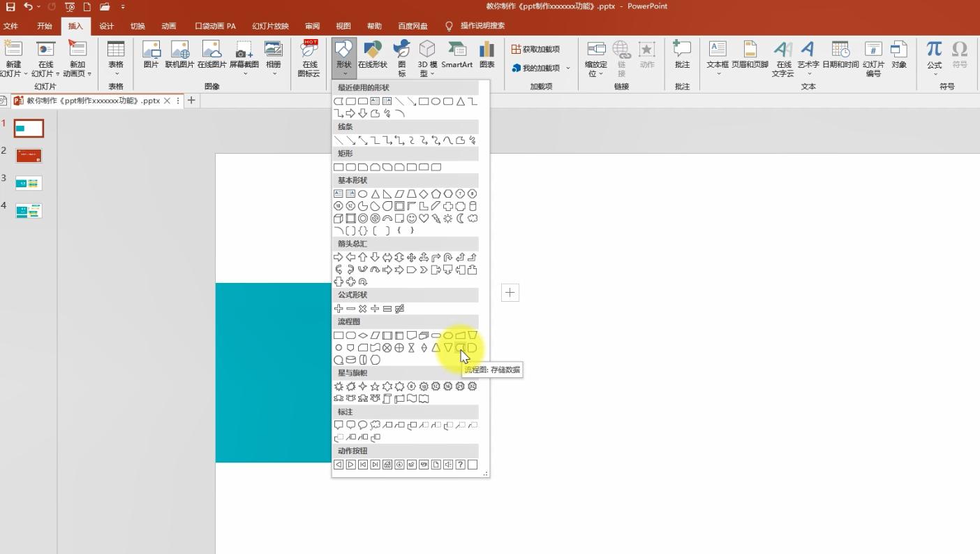Pick the left arrow shape in 箭头总汇
The height and width of the screenshot is (554, 980).
tap(350, 258)
